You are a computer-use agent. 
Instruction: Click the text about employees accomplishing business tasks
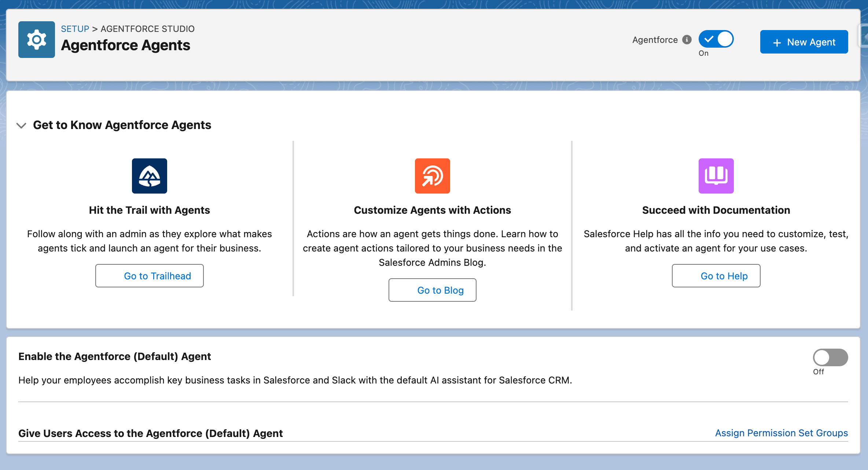tap(295, 380)
